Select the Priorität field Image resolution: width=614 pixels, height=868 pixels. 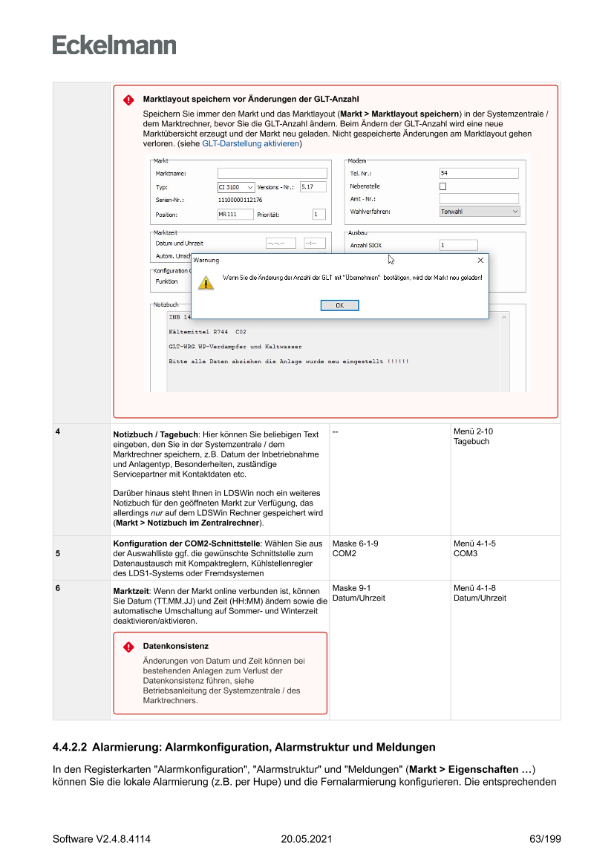319,215
